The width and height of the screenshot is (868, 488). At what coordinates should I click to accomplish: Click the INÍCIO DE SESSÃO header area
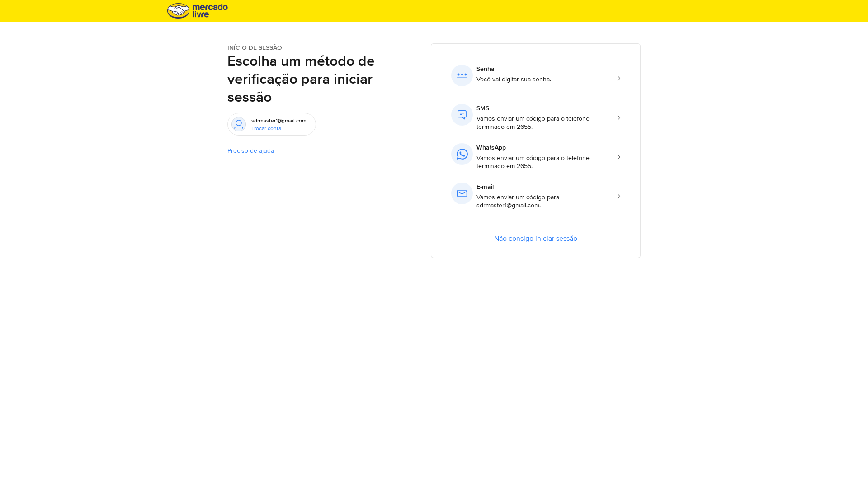(x=255, y=47)
